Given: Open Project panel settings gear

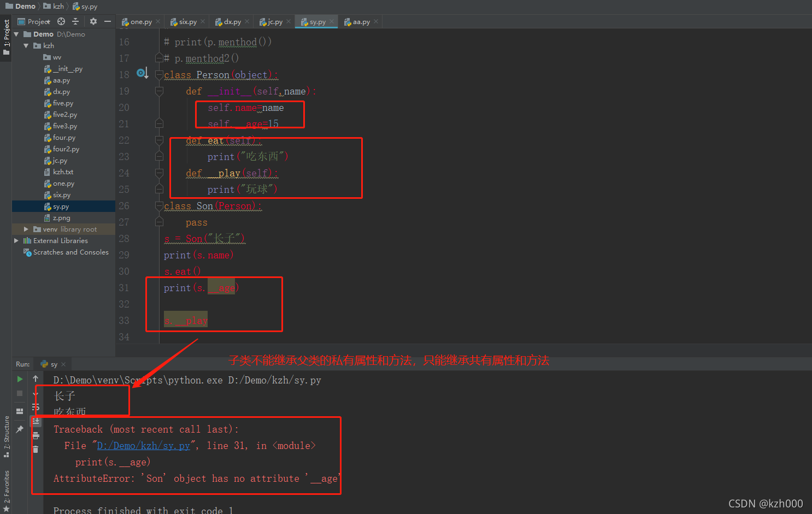Looking at the screenshot, I should [x=93, y=21].
